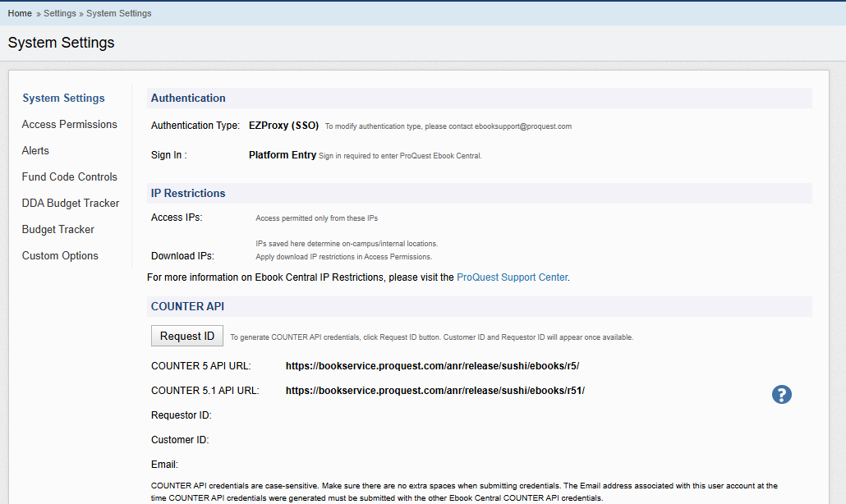Click the System Settings page title
The image size is (846, 504).
(x=61, y=43)
